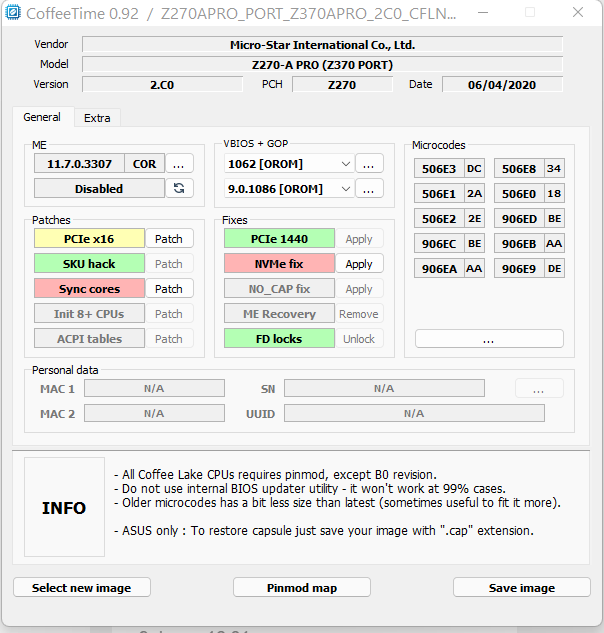Expand the 9.0.1086 [OROM] GOP dropdown
The image size is (604, 633).
point(346,189)
